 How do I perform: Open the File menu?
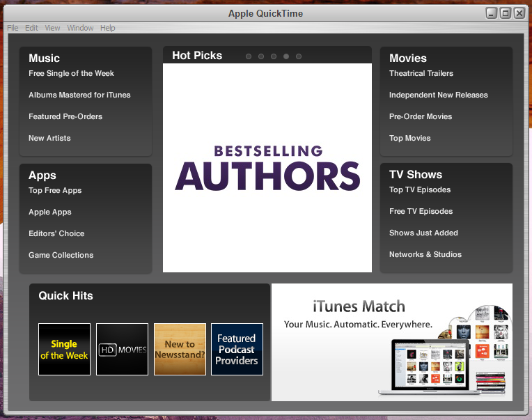tap(13, 28)
